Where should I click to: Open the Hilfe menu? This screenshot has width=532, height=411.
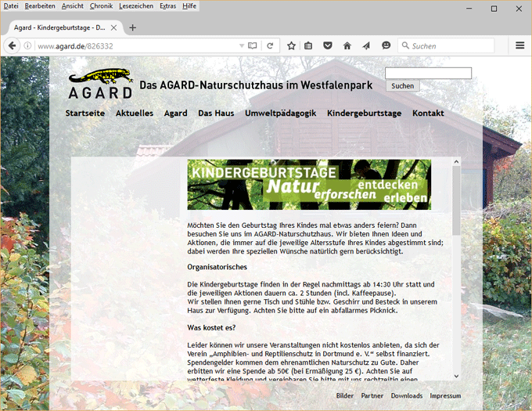(189, 6)
